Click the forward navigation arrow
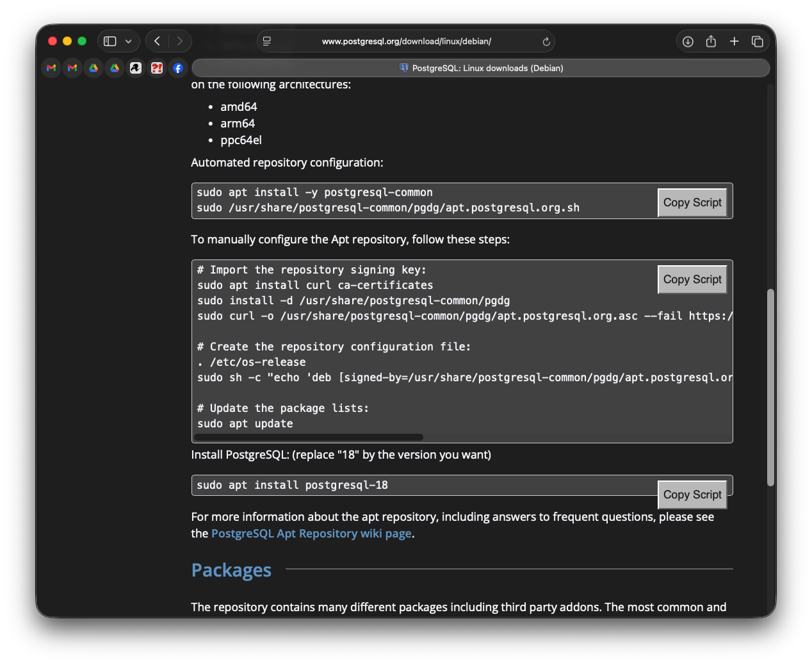812x665 pixels. point(180,41)
